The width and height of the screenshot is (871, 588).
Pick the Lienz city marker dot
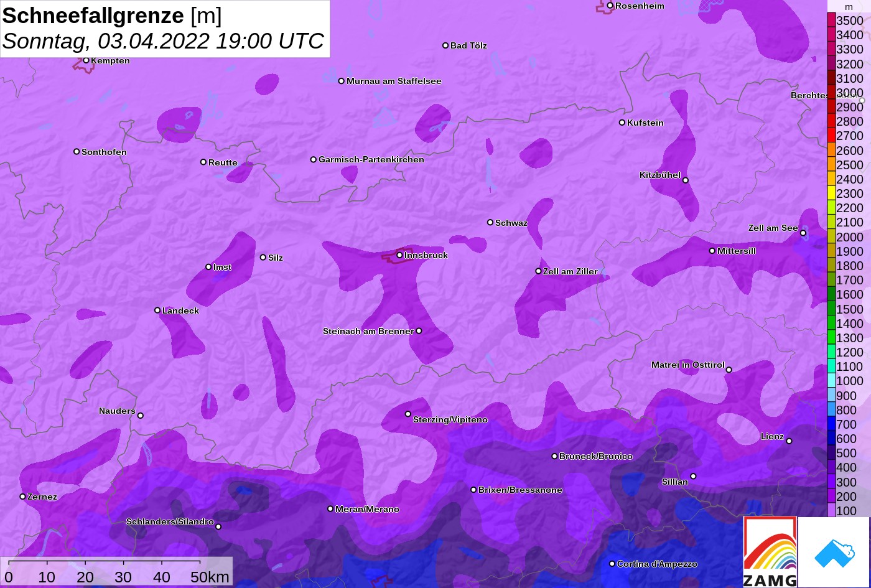(789, 441)
